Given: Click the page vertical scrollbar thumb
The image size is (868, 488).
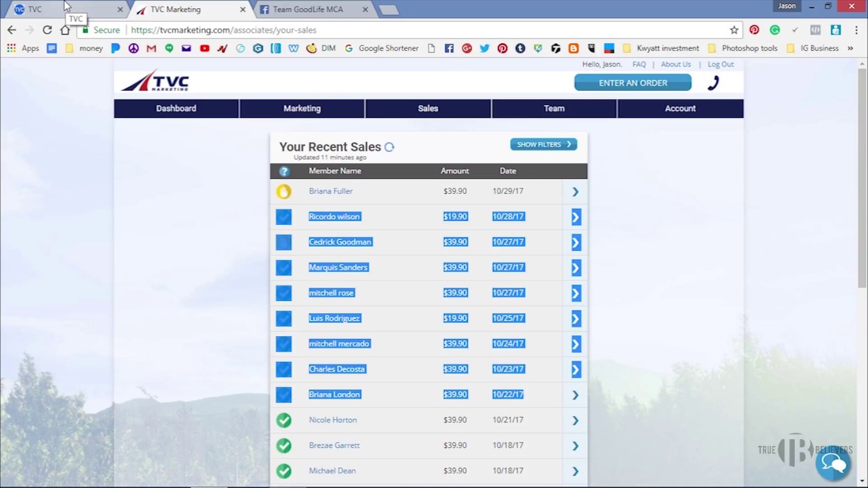Looking at the screenshot, I should [862, 178].
